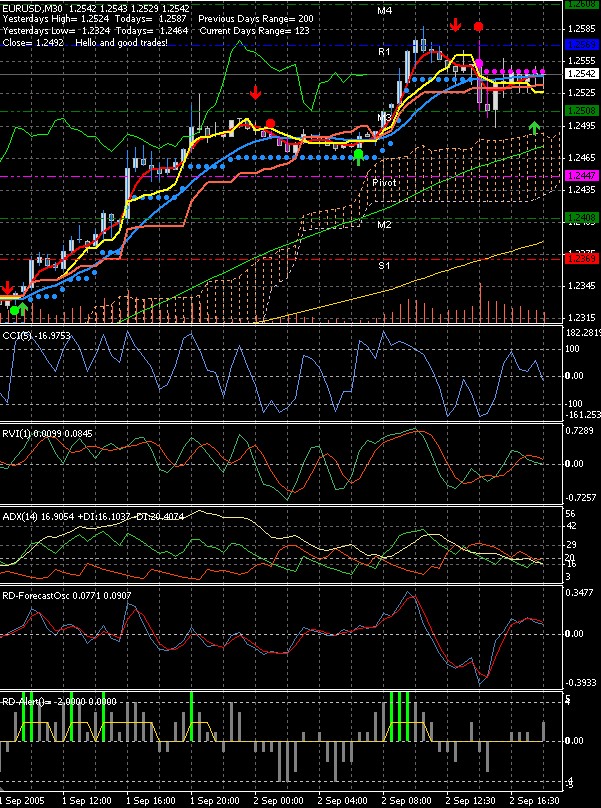Click the -0.3933 ForecastOsc scale value

[582, 682]
